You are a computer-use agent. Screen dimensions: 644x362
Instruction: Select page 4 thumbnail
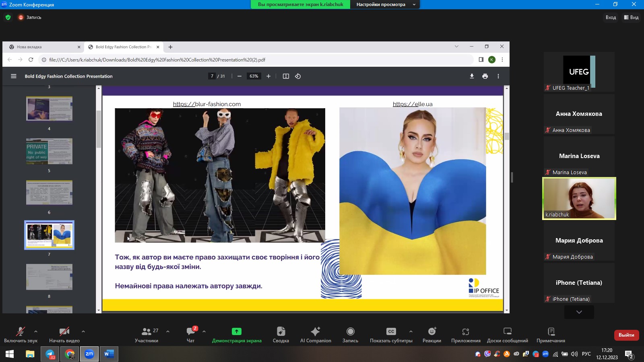(x=49, y=109)
